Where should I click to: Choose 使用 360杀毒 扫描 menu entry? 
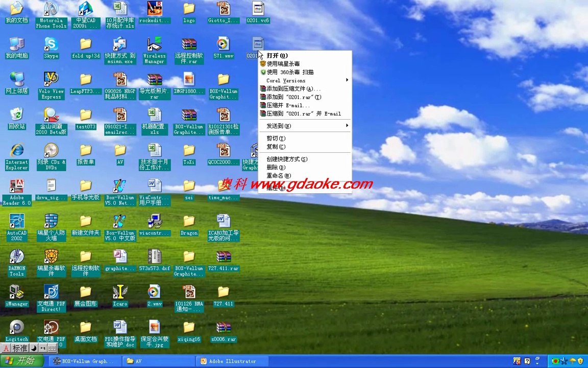coord(305,72)
